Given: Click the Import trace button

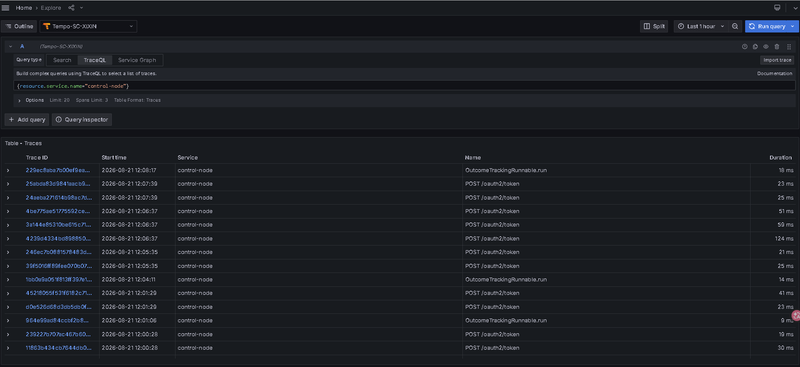Looking at the screenshot, I should 777,60.
